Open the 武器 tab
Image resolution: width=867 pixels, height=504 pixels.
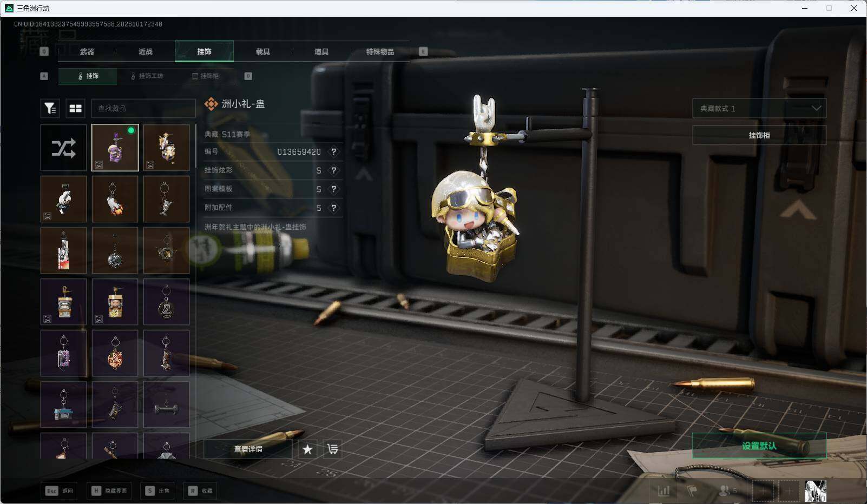pyautogui.click(x=87, y=51)
